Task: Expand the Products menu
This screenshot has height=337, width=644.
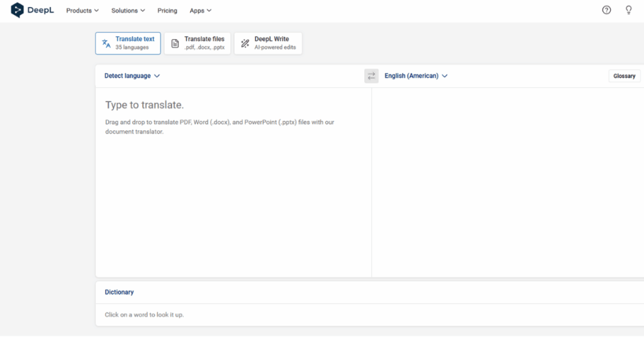Action: pos(82,11)
